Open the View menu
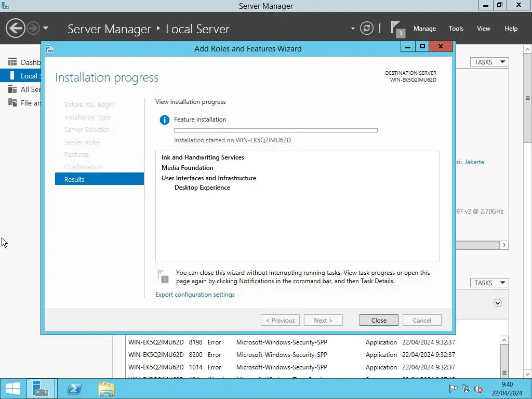This screenshot has width=532, height=399. (x=483, y=29)
